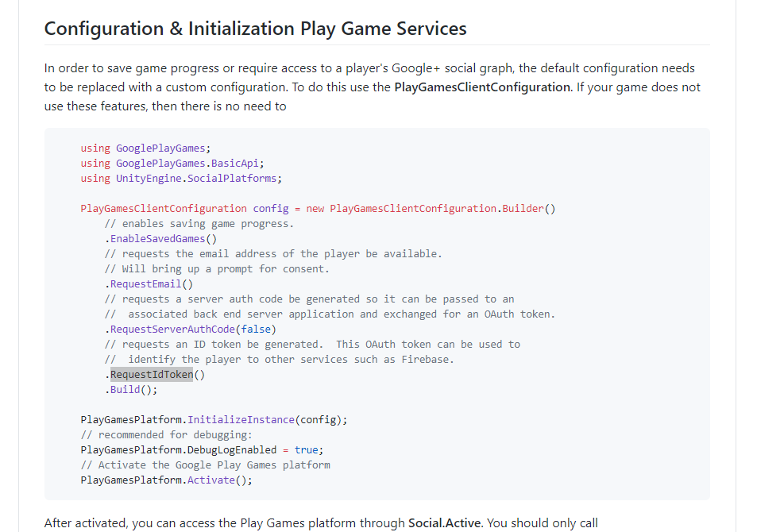
Task: Click the '// associated back end server' comment
Action: tap(330, 314)
